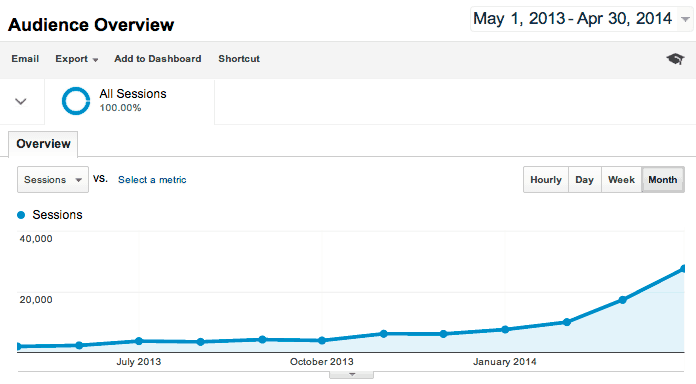
Task: Expand the annotations drawer arrow below chart
Action: tap(352, 375)
